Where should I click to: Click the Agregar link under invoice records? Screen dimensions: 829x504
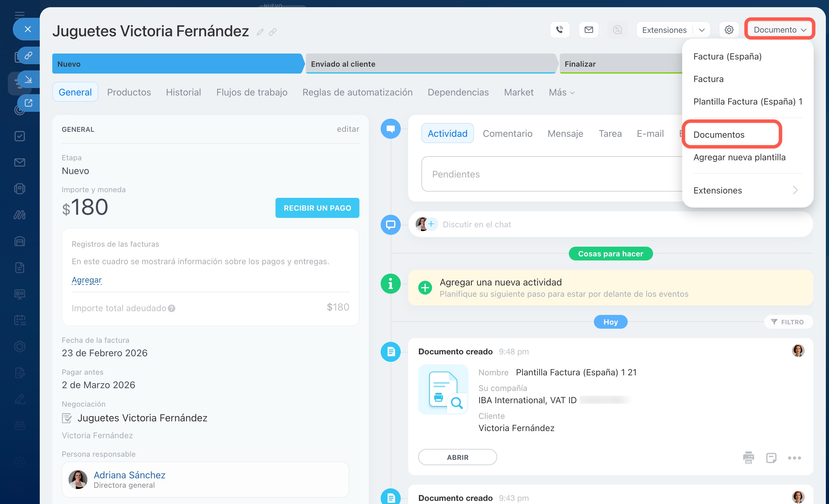click(86, 280)
